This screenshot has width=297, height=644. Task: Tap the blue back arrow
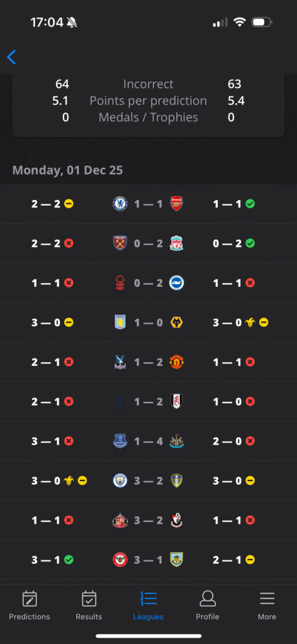tap(11, 57)
